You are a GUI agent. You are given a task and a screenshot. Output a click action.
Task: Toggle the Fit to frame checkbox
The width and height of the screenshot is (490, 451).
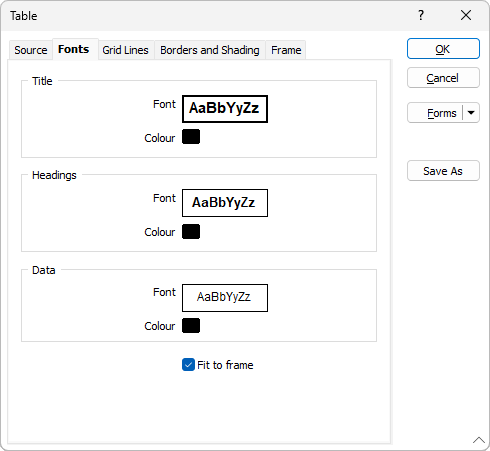click(x=188, y=365)
